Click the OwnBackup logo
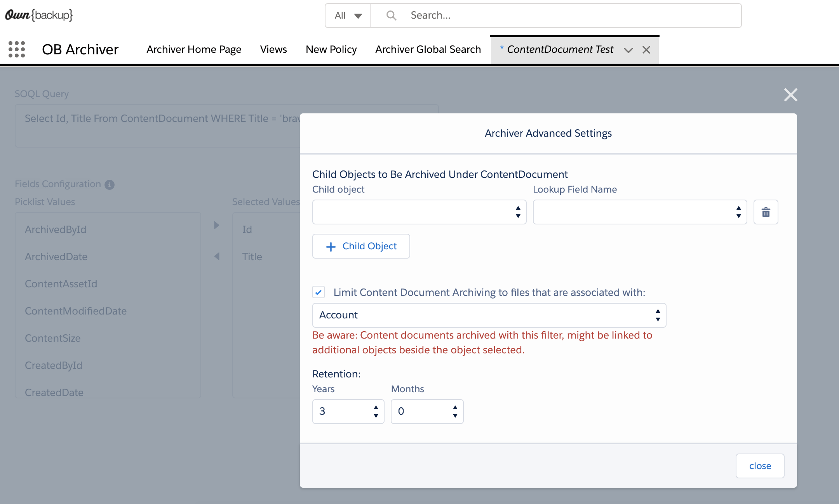839x504 pixels. click(x=39, y=15)
